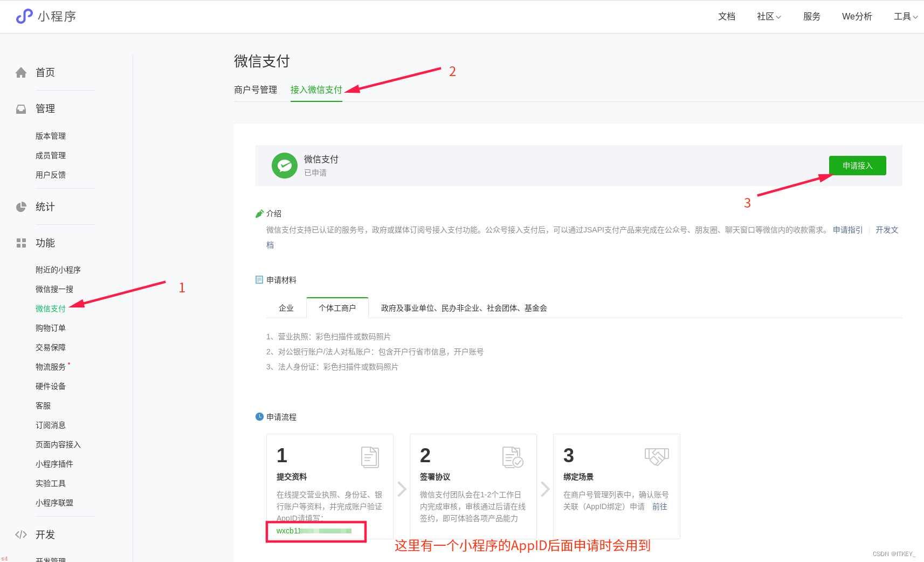The height and width of the screenshot is (562, 924).
Task: Click the 功能 grid icon
Action: pos(21,243)
